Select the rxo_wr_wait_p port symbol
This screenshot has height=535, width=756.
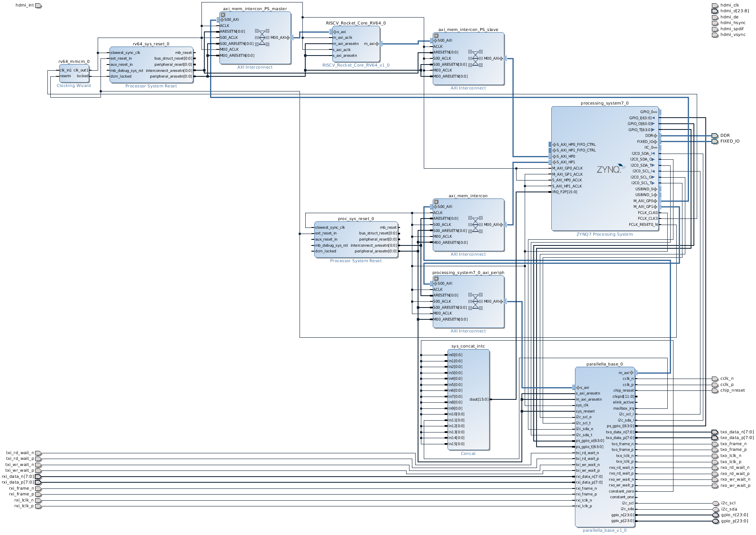(x=715, y=486)
